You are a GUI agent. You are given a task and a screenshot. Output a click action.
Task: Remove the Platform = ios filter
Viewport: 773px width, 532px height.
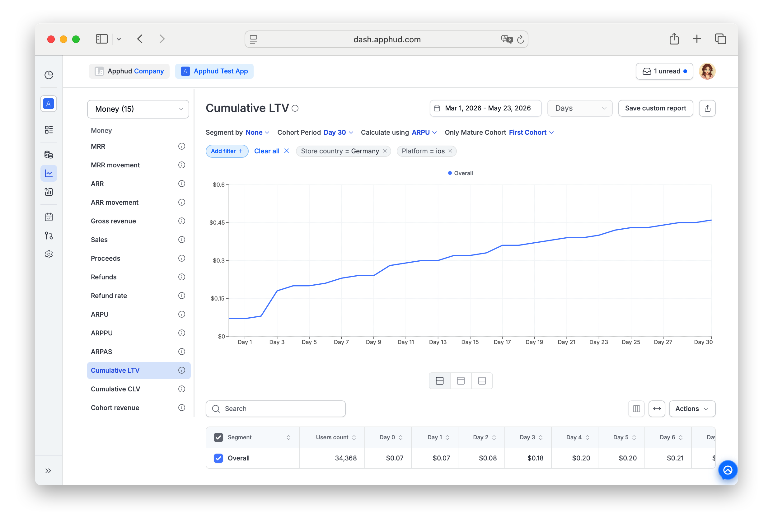pos(450,151)
